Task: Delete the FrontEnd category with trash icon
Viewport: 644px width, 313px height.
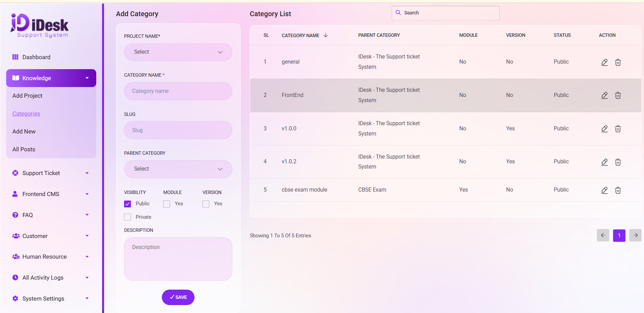Action: pyautogui.click(x=618, y=96)
